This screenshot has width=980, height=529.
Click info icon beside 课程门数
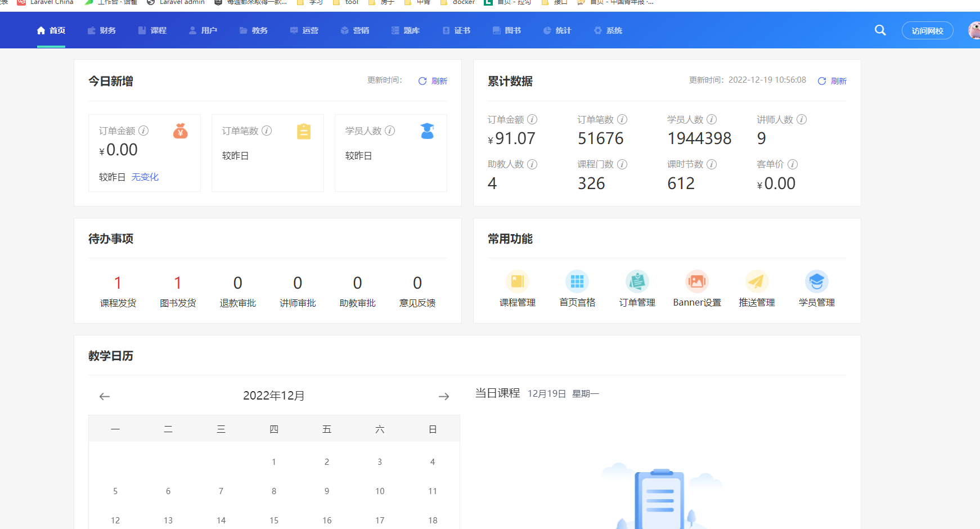[x=622, y=164]
